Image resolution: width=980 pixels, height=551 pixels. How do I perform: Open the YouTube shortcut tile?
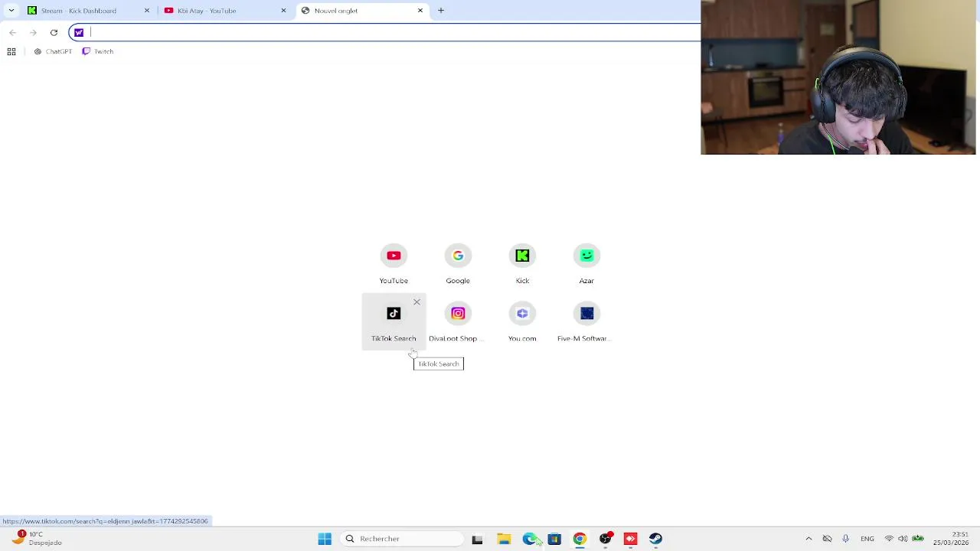[394, 265]
